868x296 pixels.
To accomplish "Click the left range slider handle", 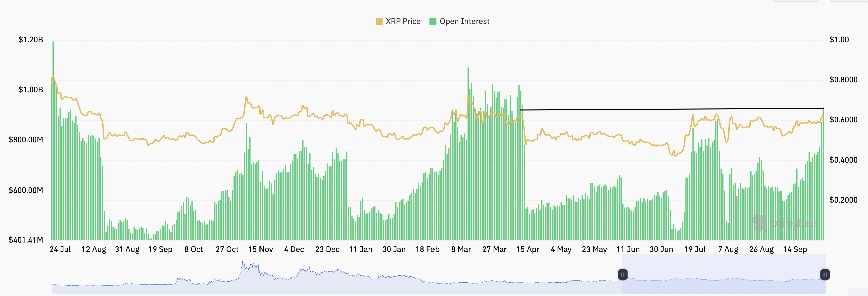I will click(x=622, y=274).
